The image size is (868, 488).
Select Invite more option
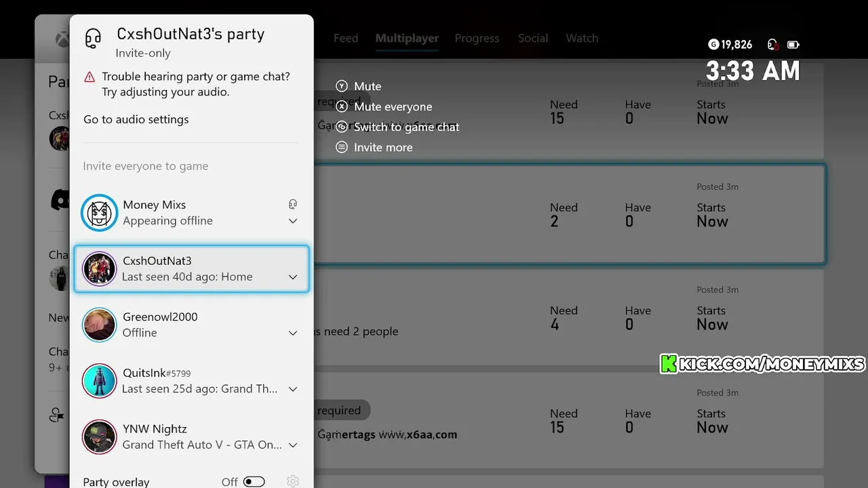click(x=382, y=147)
